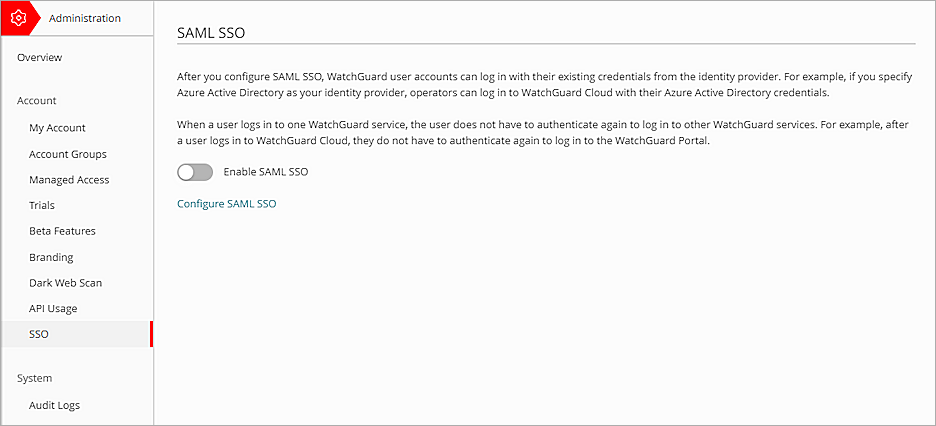View the API Usage page
The width and height of the screenshot is (936, 426).
pyautogui.click(x=53, y=309)
